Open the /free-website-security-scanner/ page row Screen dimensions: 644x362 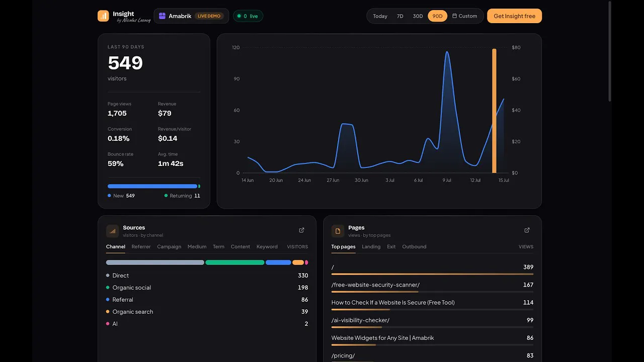pyautogui.click(x=432, y=286)
